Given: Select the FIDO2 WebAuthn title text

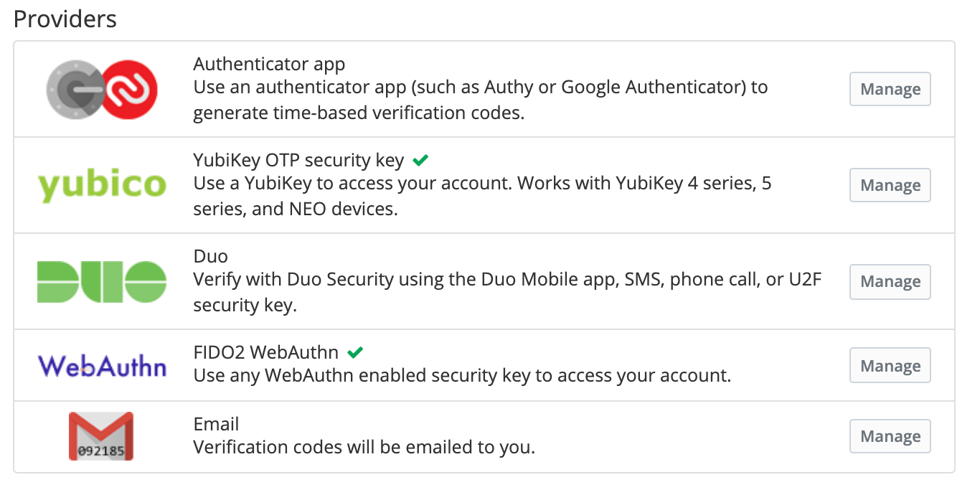Looking at the screenshot, I should click(x=265, y=352).
